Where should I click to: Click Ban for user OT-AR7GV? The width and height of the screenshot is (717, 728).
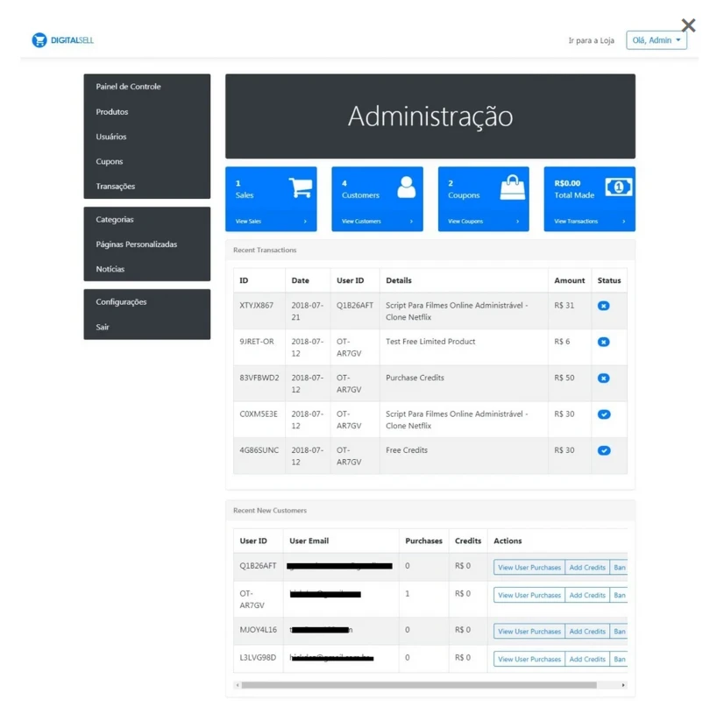[619, 596]
